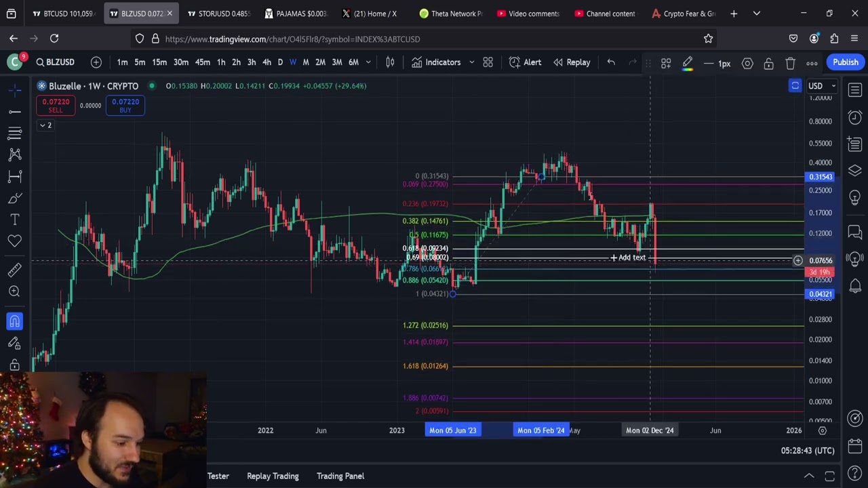Open the indicator templates grid
868x488 pixels.
[488, 62]
